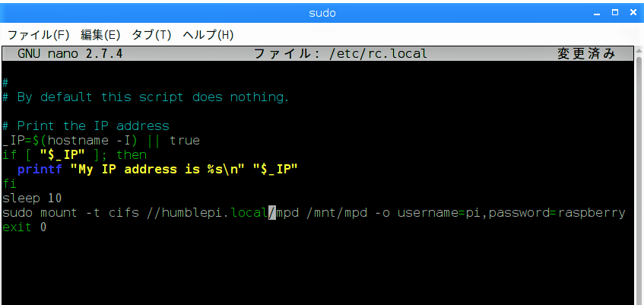The image size is (644, 305).
Task: Maximize the sudo terminal window
Action: pos(615,13)
